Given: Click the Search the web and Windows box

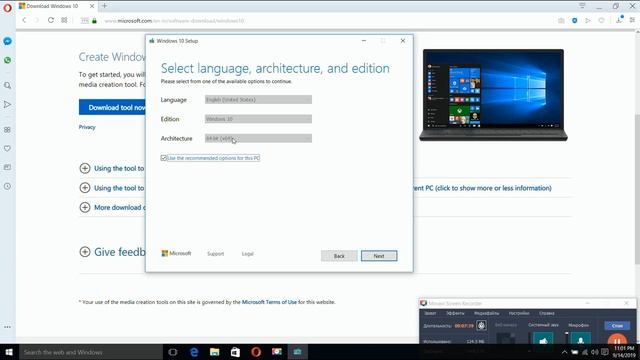Looking at the screenshot, I should click(91, 352).
